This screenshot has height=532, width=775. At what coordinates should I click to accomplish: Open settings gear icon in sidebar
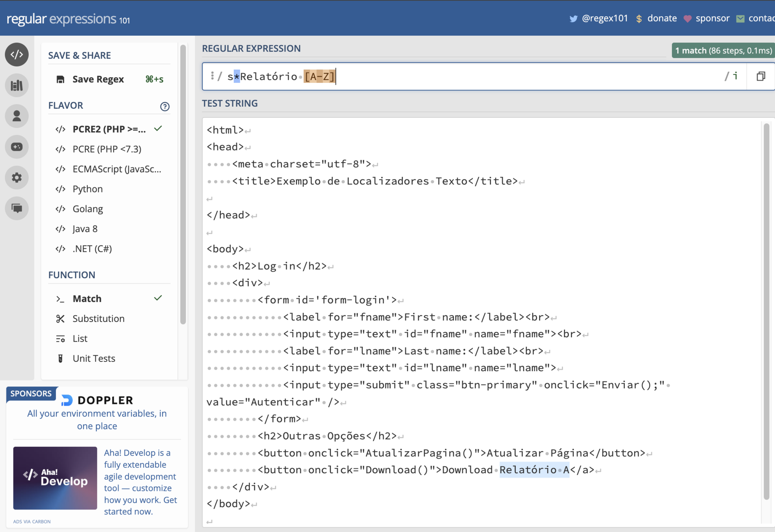pos(17,177)
